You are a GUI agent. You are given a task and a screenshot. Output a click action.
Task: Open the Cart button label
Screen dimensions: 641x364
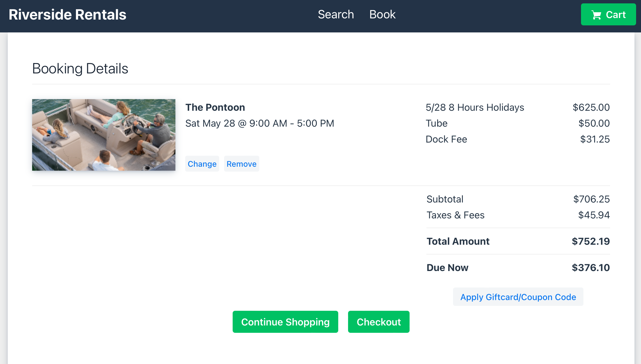click(x=616, y=15)
